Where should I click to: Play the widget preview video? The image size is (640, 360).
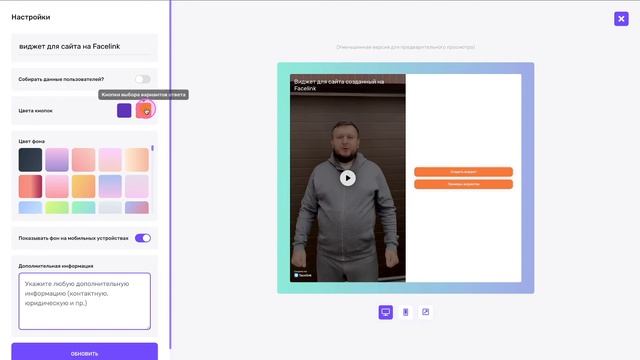[347, 178]
